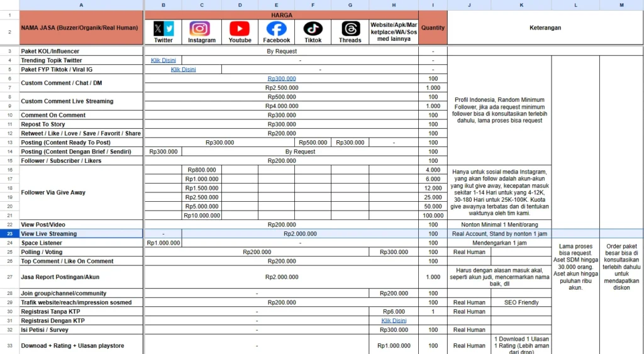The height and width of the screenshot is (354, 644).
Task: Open the Rp300.000 link in Custom Comment row
Action: (282, 79)
